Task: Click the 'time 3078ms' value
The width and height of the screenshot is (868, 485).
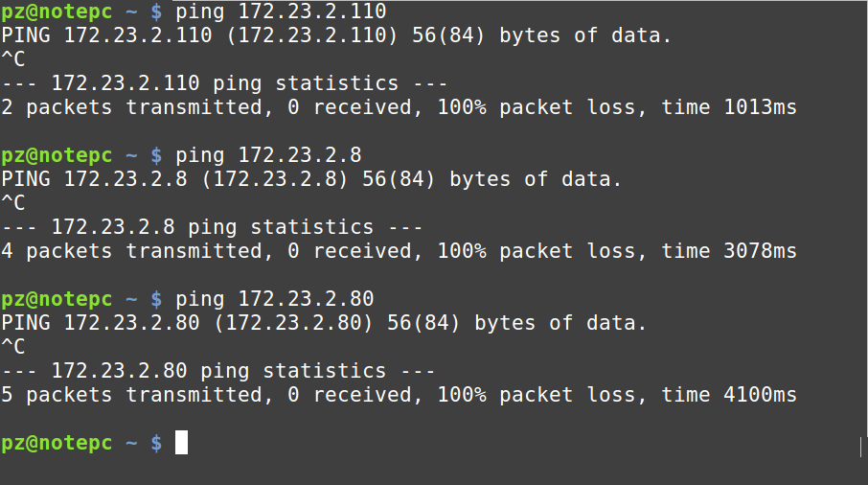Action: coord(729,251)
